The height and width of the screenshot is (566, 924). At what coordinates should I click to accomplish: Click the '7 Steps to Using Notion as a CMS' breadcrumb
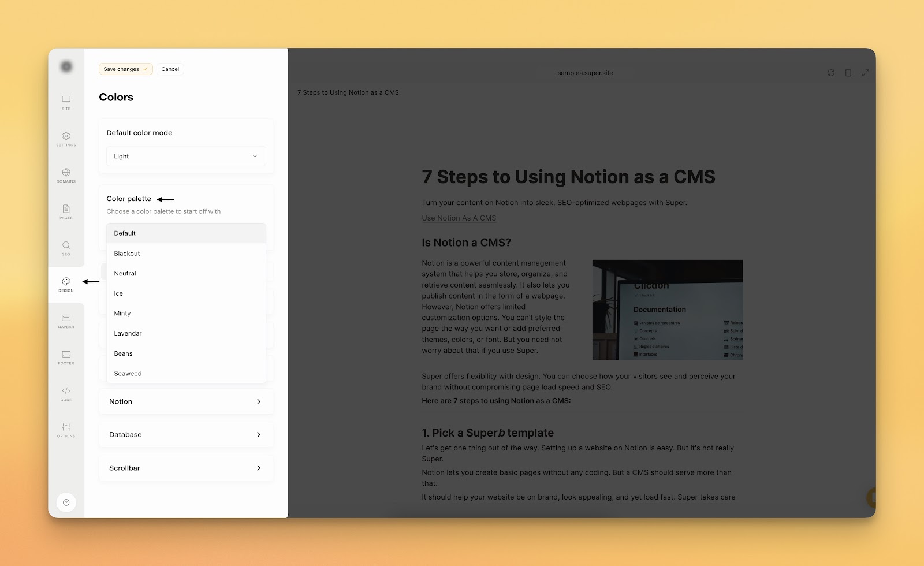(x=348, y=92)
